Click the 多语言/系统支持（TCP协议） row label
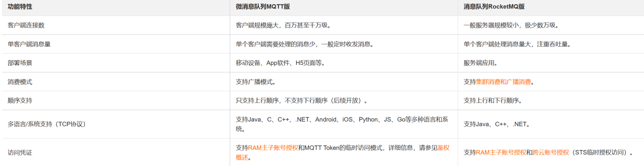Screen dimensions: 644x166 tap(46, 124)
